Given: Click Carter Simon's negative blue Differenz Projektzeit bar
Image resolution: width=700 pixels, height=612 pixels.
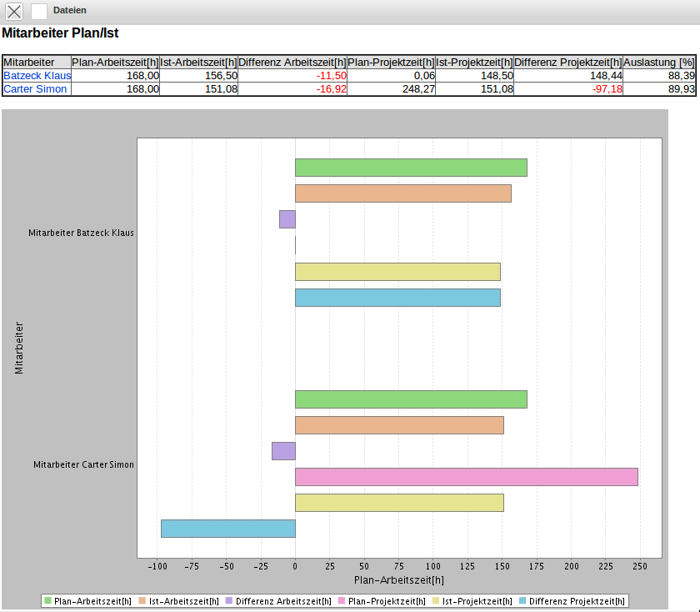Looking at the screenshot, I should click(228, 529).
